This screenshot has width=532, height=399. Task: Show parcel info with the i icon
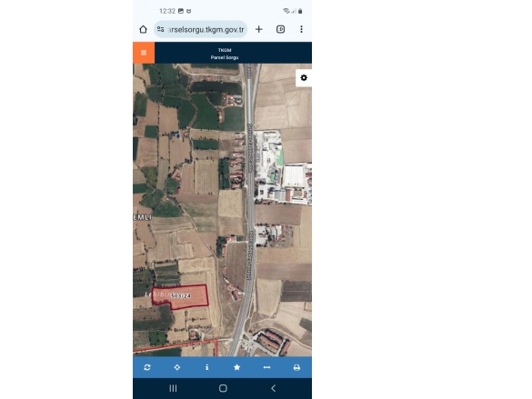tap(207, 367)
